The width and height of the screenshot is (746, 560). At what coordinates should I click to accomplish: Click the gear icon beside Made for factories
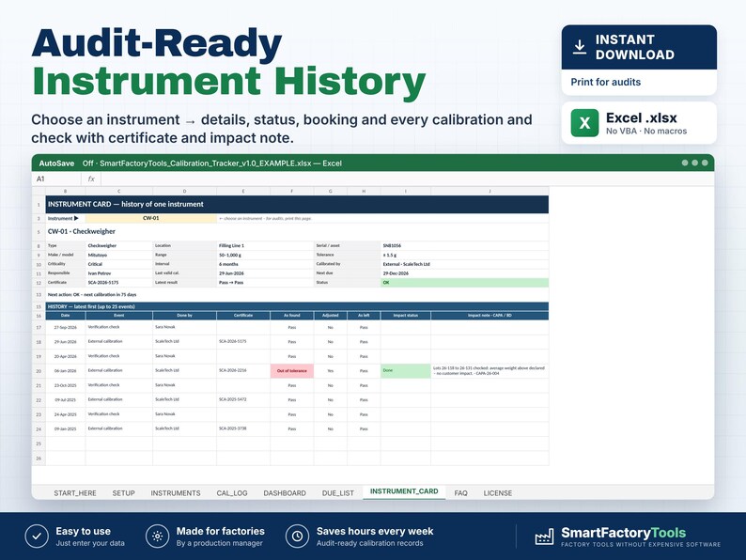pos(158,537)
